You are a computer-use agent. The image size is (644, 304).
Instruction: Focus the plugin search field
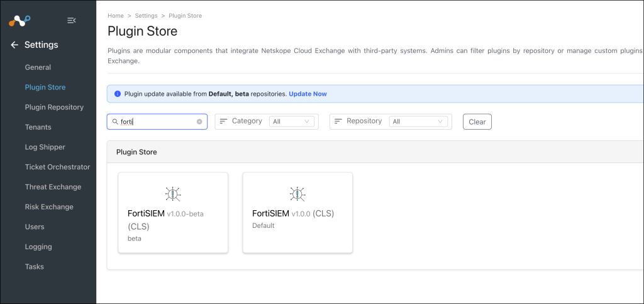[157, 121]
